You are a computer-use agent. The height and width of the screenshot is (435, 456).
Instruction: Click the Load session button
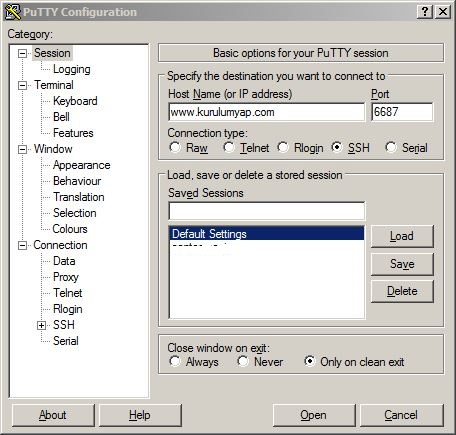click(x=402, y=236)
